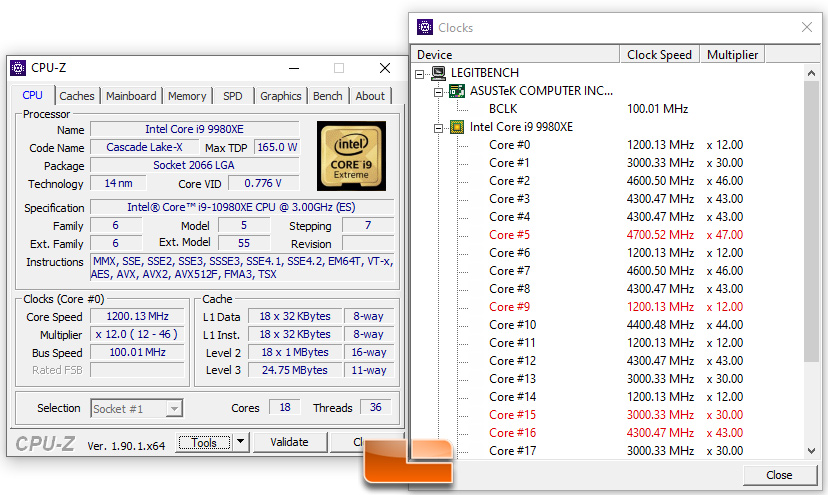Click the Threads value 36
This screenshot has width=828, height=495.
375,407
